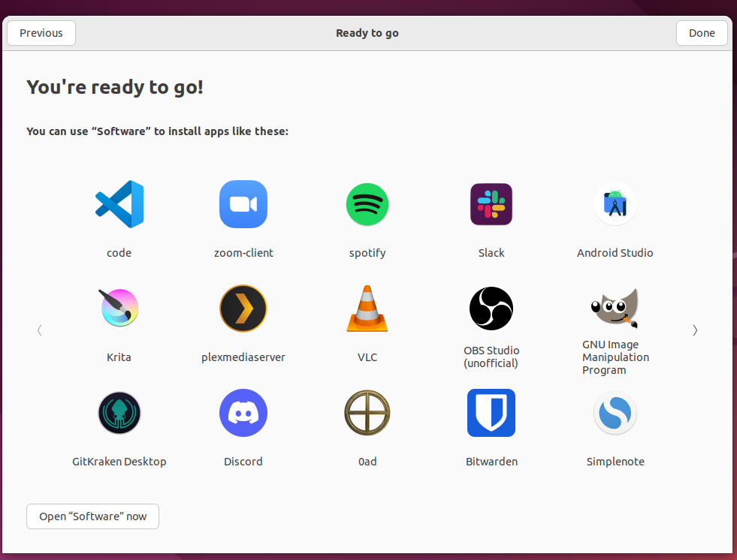Open the Spotify app icon

coord(367,204)
